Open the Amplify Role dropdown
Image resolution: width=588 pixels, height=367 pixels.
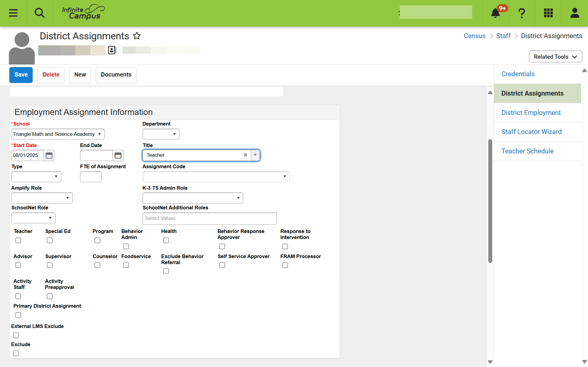pyautogui.click(x=42, y=198)
